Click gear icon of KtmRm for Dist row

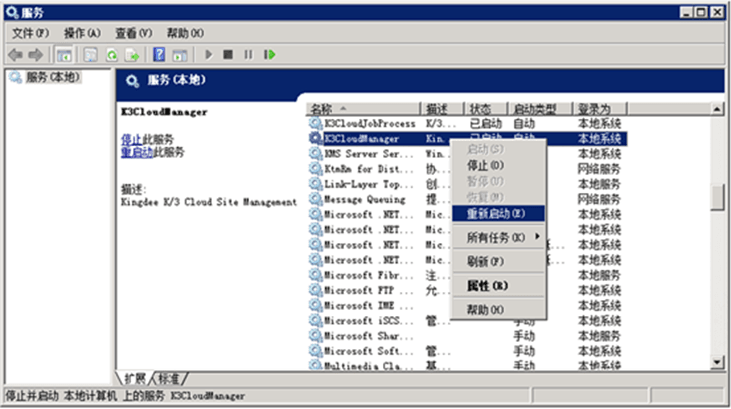pos(315,168)
